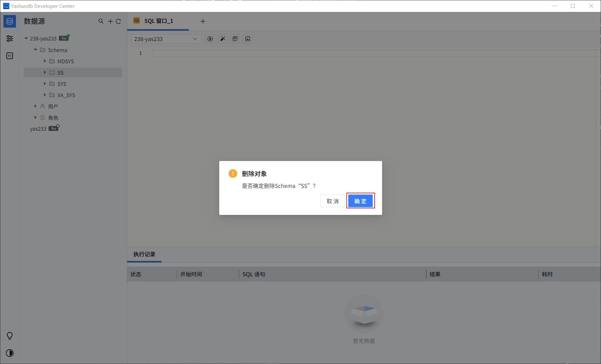Click the 238-yas233 connection label

coord(43,39)
